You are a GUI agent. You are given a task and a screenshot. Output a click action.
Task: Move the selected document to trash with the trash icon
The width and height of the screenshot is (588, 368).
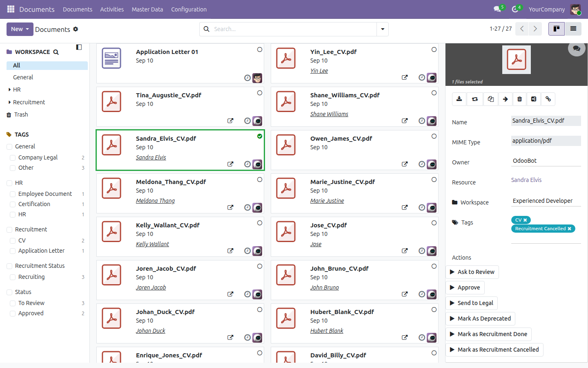519,99
